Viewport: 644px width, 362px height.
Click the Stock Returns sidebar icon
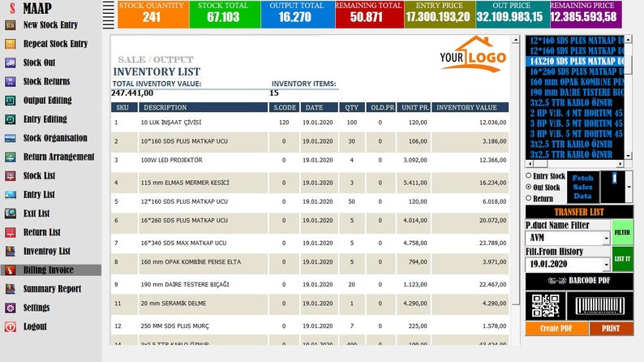(11, 81)
